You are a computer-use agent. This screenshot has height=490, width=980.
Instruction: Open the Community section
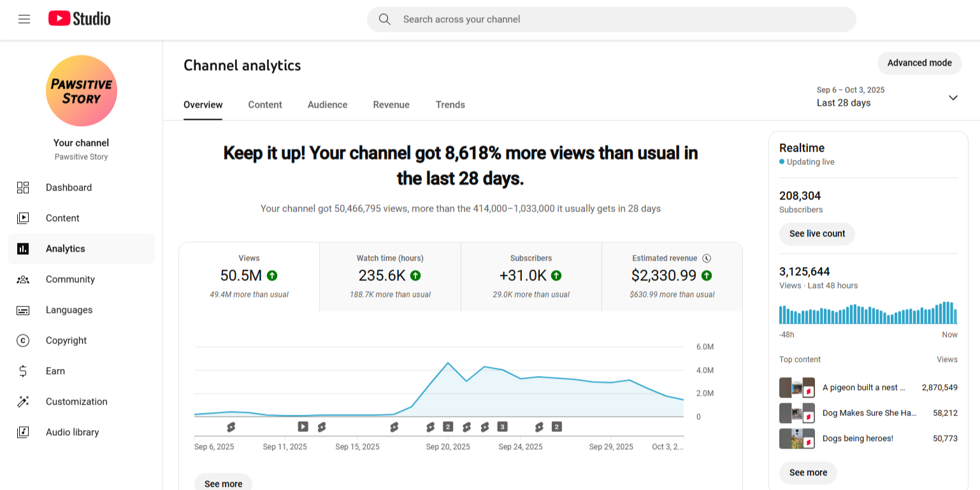click(x=70, y=279)
